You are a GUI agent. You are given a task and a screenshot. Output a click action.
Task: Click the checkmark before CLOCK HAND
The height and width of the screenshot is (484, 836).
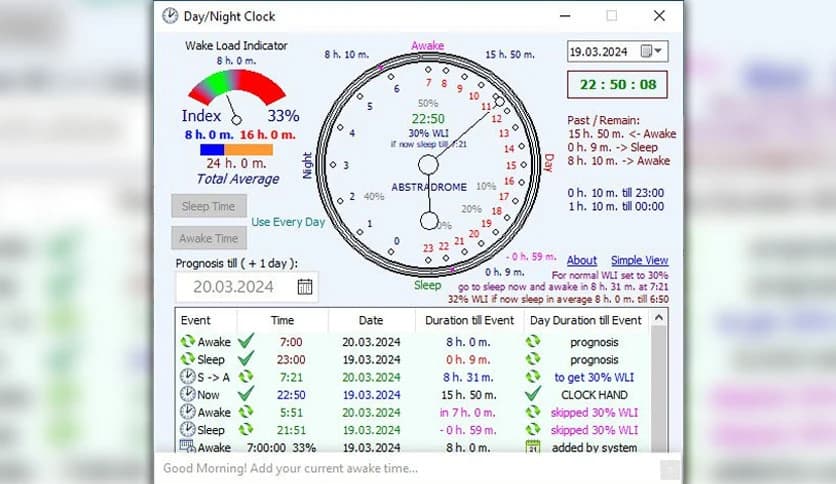[x=533, y=394]
